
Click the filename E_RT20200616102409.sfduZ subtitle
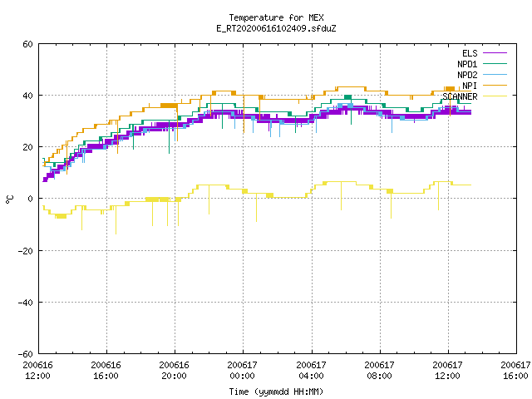pos(276,28)
